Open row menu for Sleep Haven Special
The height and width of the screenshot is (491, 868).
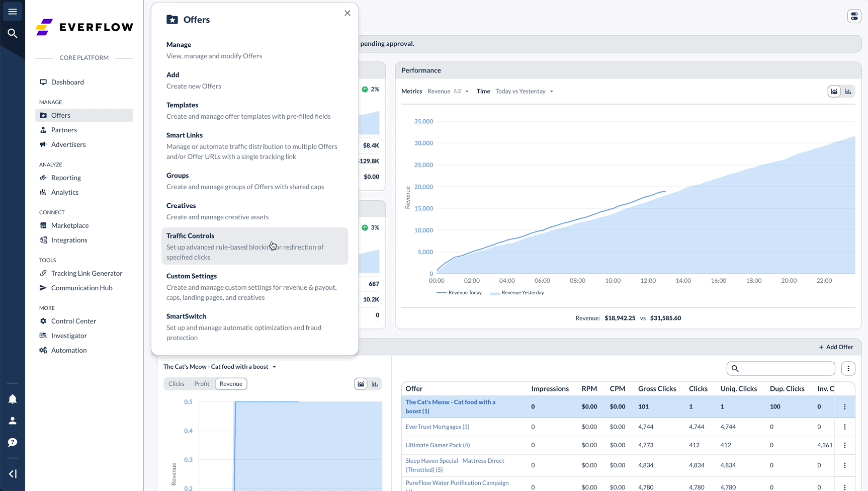(x=845, y=465)
